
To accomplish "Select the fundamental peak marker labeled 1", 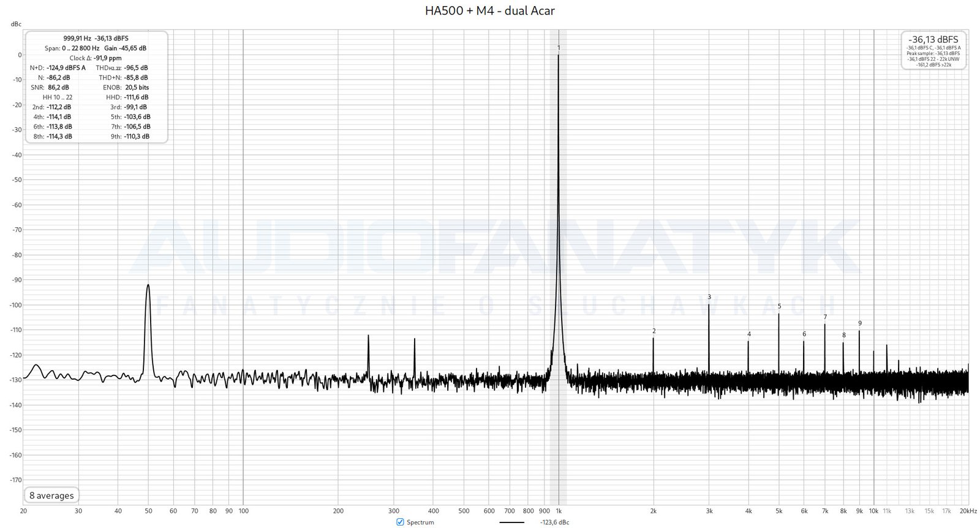I will click(x=559, y=48).
